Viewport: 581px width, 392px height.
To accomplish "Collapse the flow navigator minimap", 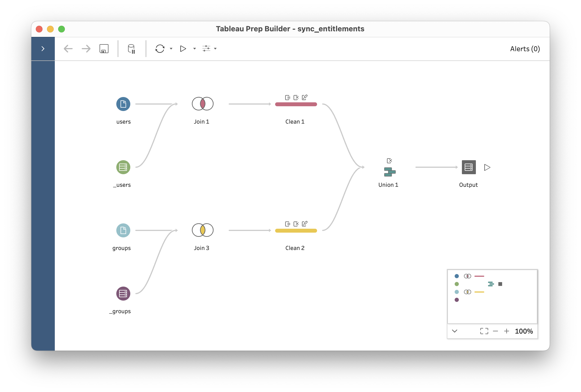I will click(x=455, y=331).
